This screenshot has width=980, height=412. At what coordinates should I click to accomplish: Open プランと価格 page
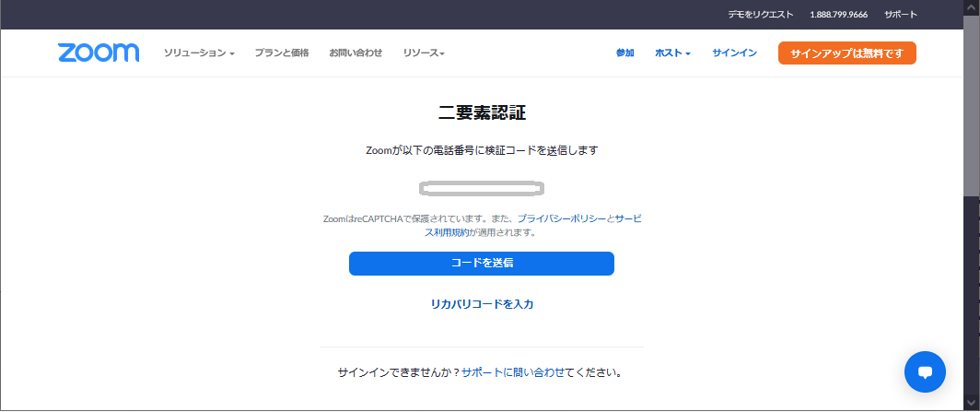click(x=282, y=53)
